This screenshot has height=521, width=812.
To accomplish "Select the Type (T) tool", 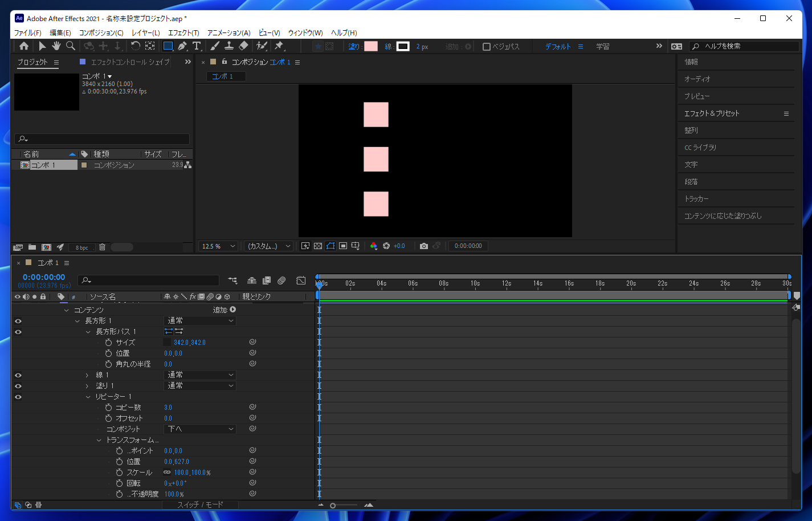I will (x=197, y=46).
